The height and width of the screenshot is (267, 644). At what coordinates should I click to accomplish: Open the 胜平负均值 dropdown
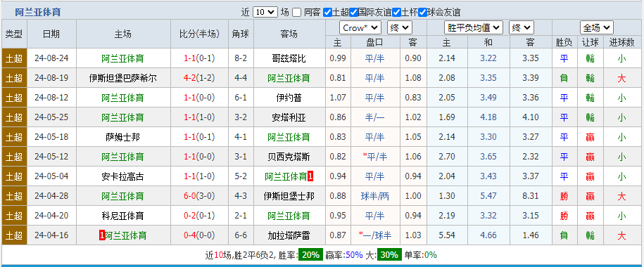[474, 28]
